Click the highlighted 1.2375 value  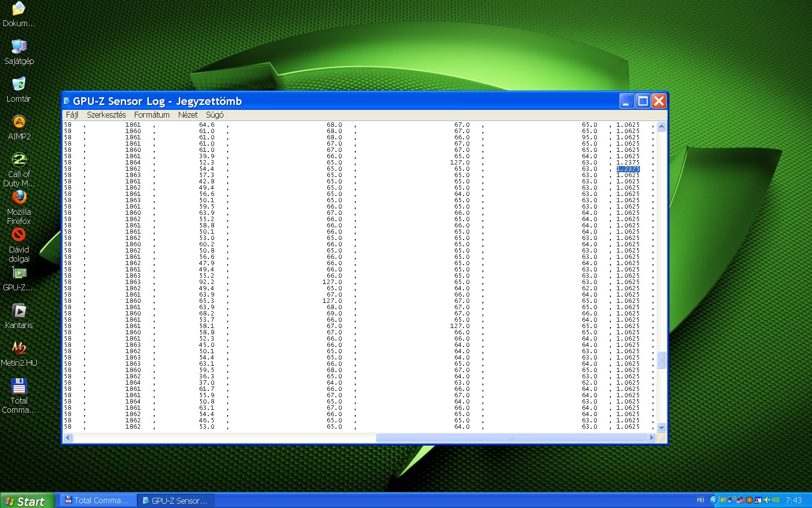[x=628, y=169]
